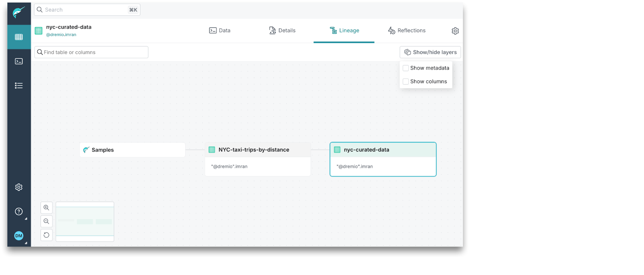Screen dimensions: 644x275
Task: Click the NYC-taxi-trips-by-distance table icon
Action: pyautogui.click(x=212, y=150)
